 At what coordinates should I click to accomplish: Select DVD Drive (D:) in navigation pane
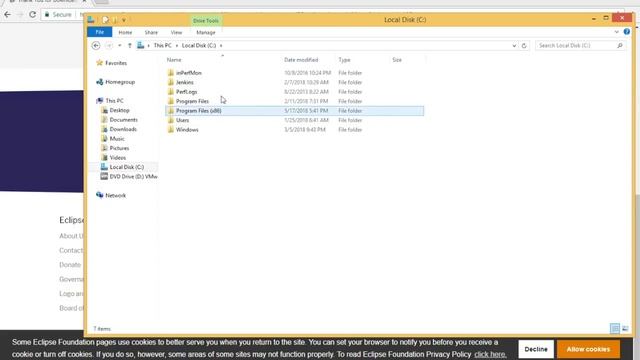[133, 177]
